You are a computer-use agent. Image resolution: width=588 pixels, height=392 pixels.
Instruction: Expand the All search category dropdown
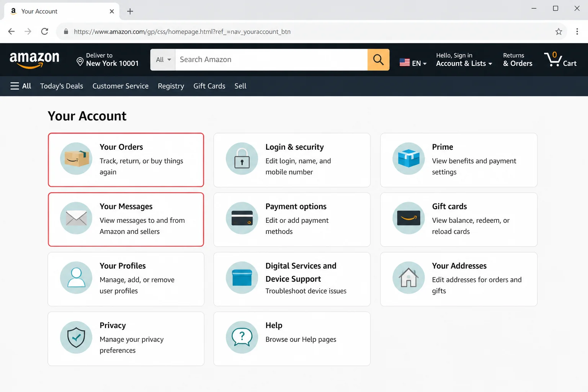tap(163, 60)
